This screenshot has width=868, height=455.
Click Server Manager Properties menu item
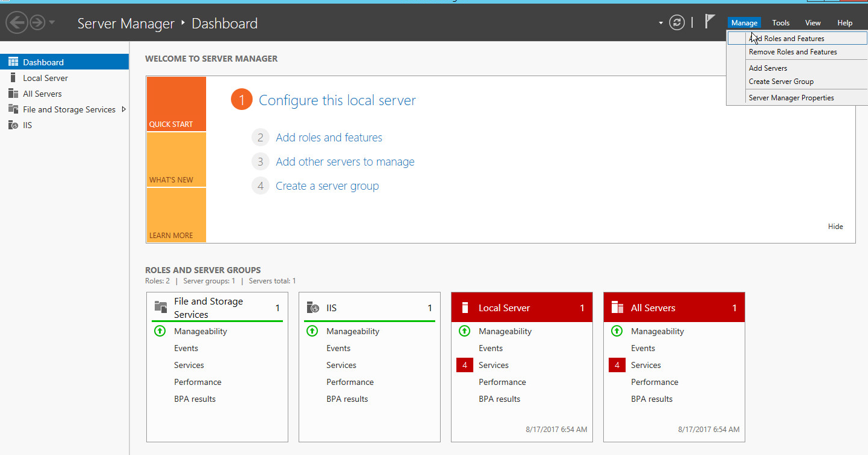[x=791, y=98]
